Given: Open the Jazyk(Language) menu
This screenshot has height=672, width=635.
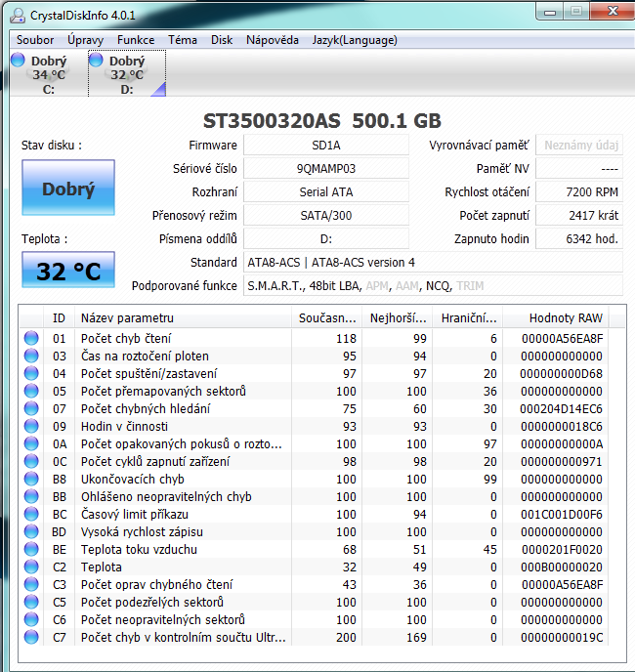Looking at the screenshot, I should tap(354, 40).
